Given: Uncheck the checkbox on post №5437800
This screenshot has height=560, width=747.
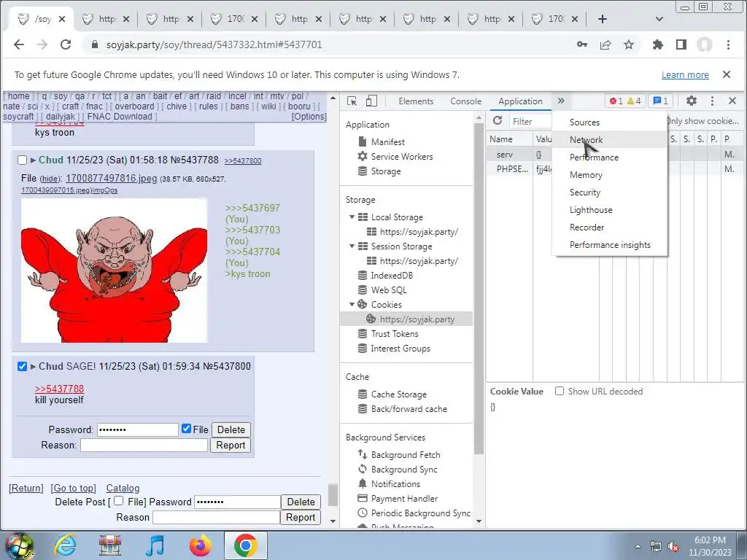Looking at the screenshot, I should [22, 366].
